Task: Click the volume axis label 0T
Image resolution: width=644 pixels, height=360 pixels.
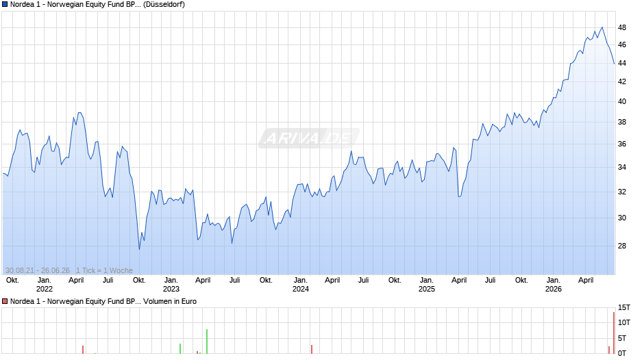Action: click(x=622, y=353)
